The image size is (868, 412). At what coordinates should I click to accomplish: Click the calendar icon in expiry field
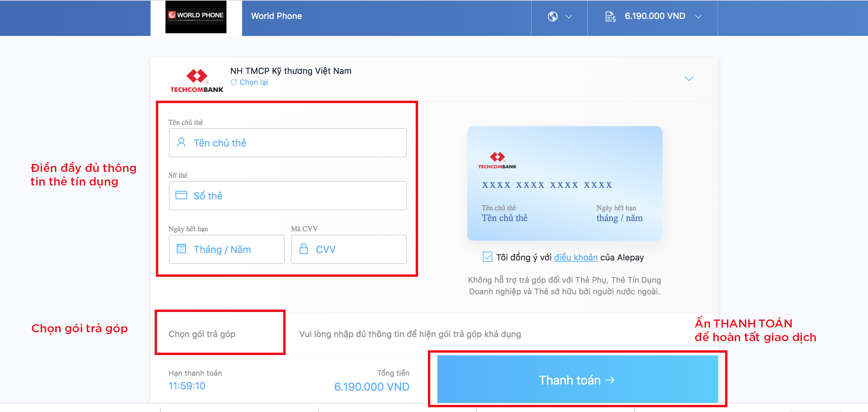point(181,249)
